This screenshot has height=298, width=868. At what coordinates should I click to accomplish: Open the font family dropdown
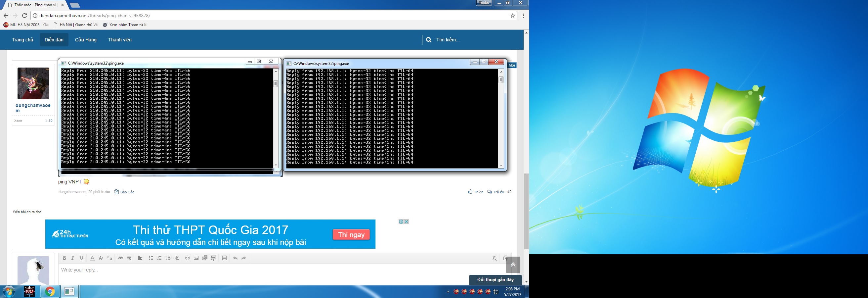(109, 258)
